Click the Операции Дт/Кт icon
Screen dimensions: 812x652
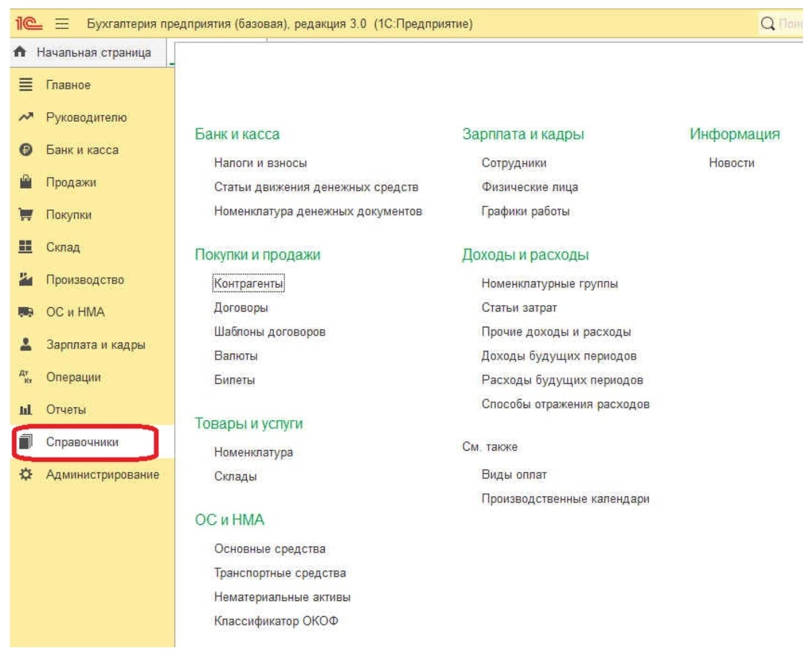pyautogui.click(x=25, y=377)
